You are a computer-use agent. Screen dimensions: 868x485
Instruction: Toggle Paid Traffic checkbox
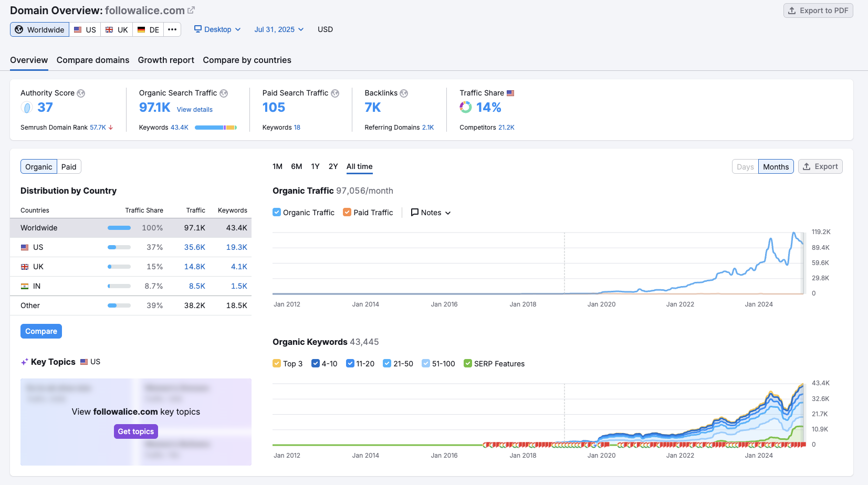coord(347,212)
